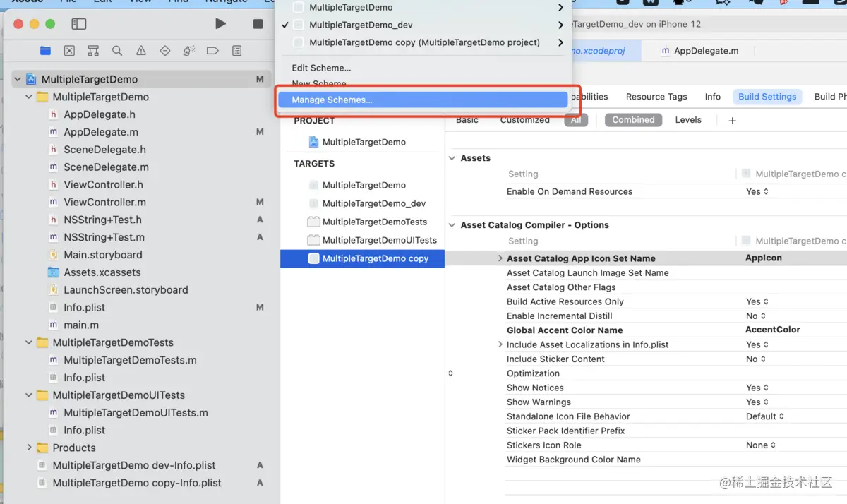Image resolution: width=847 pixels, height=504 pixels.
Task: Click the m icon on AppDelegate.m editor tab
Action: tap(666, 51)
